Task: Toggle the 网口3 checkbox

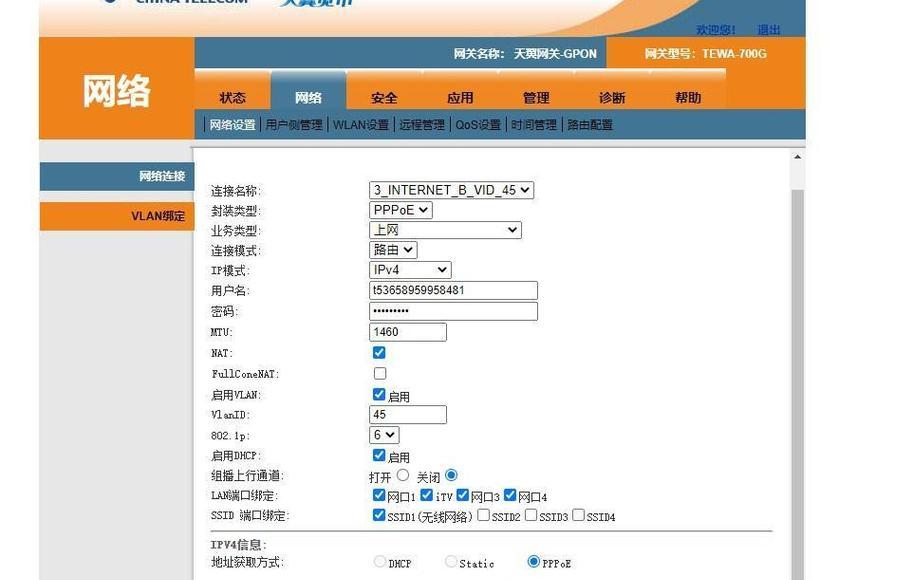Action: coord(463,495)
